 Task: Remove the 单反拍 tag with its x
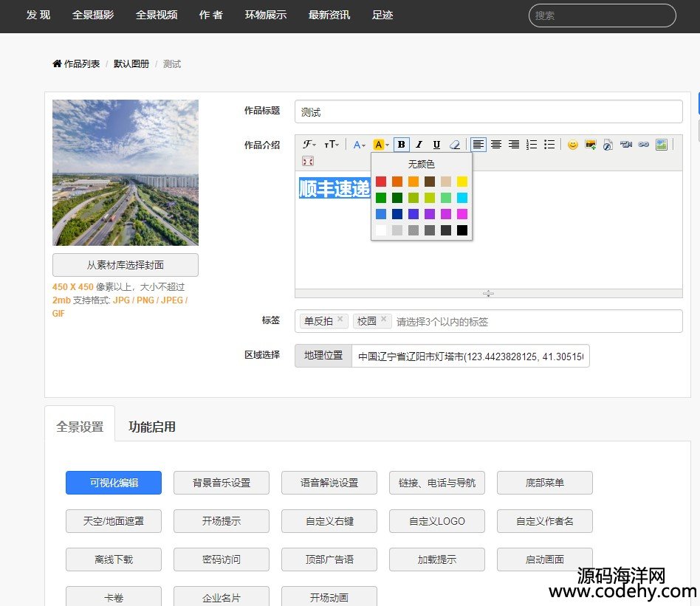[340, 319]
